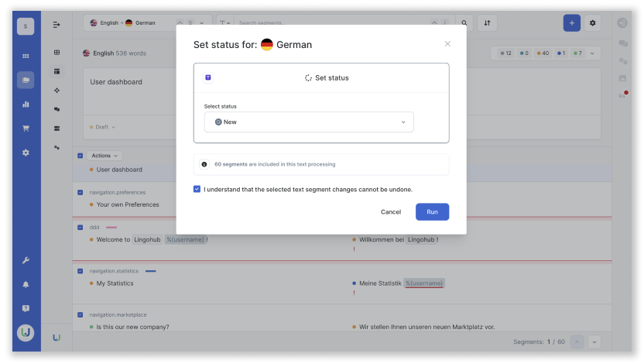Click the blue plus add button

point(572,22)
